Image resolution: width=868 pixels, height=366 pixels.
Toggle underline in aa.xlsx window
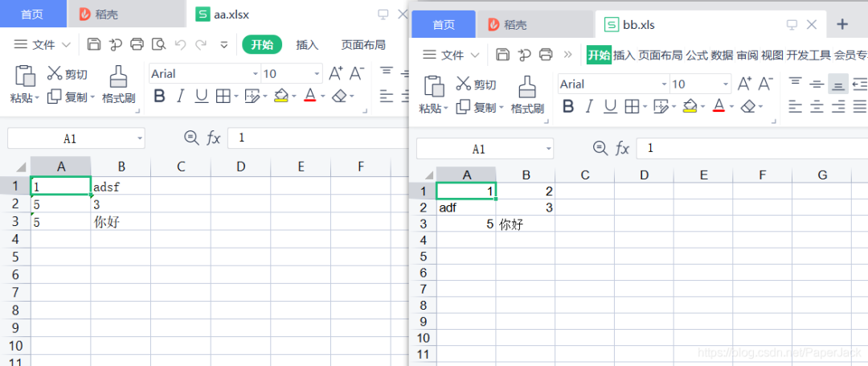[202, 97]
